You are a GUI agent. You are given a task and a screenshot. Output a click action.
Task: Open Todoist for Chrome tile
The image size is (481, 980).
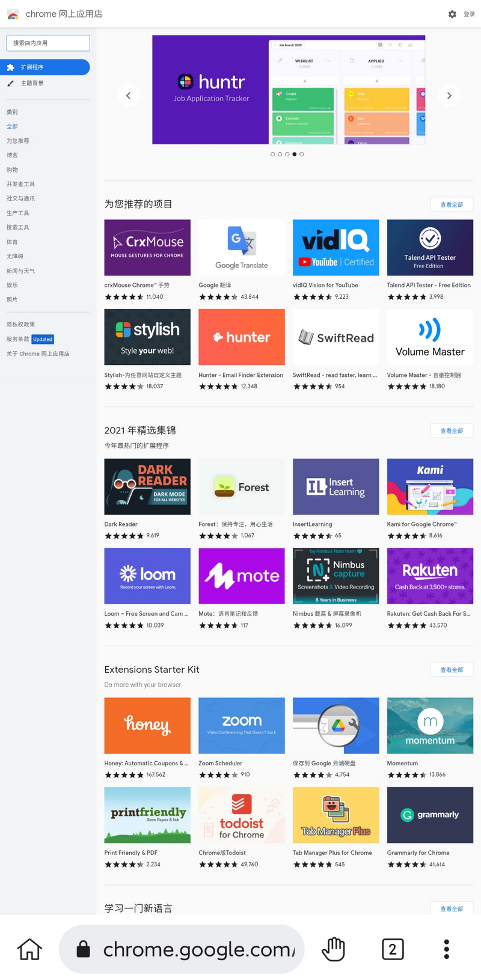[x=242, y=828]
